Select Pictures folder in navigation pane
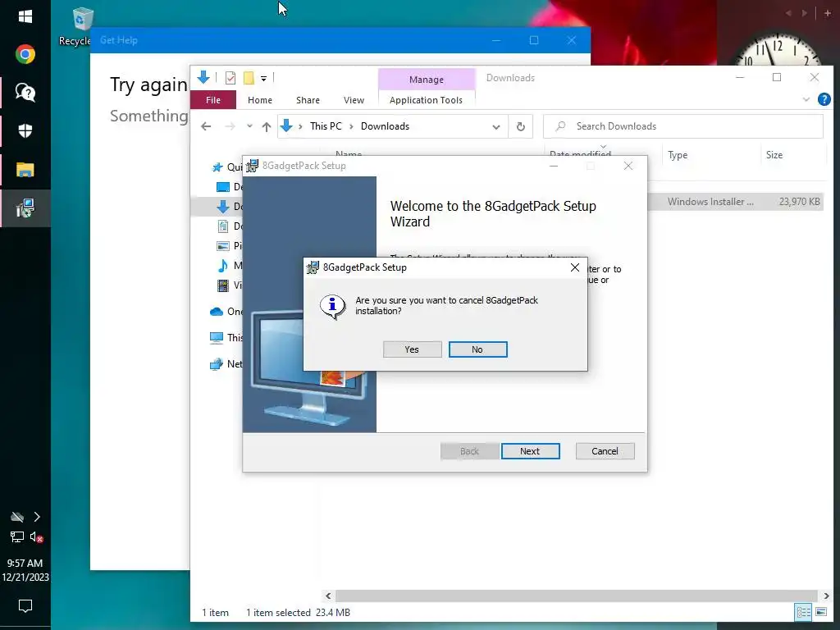Viewport: 840px width, 630px height. coord(230,246)
